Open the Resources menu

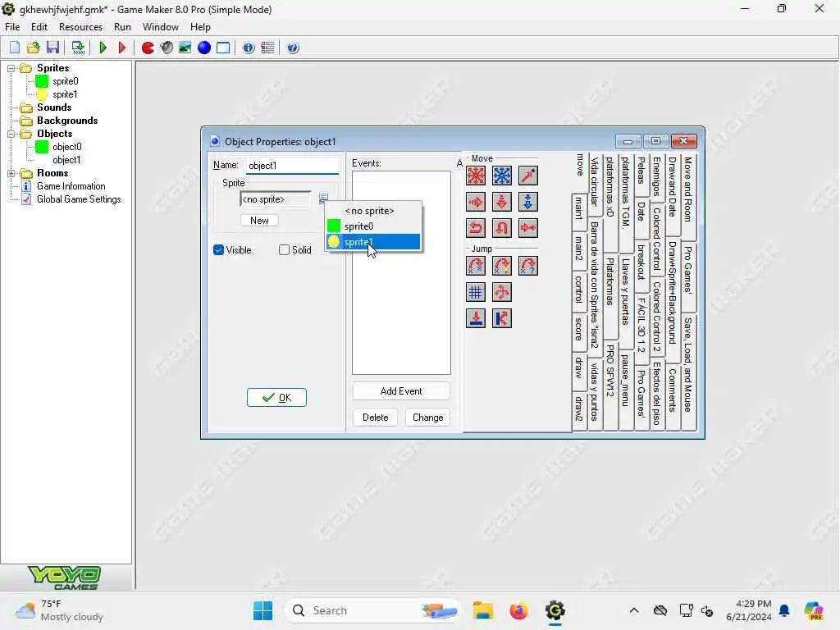coord(80,27)
